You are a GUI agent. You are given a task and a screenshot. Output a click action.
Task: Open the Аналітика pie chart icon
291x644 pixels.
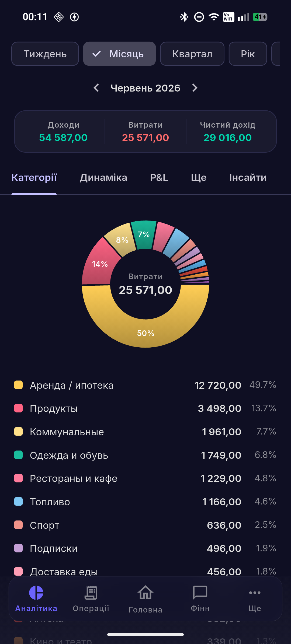pos(36,593)
